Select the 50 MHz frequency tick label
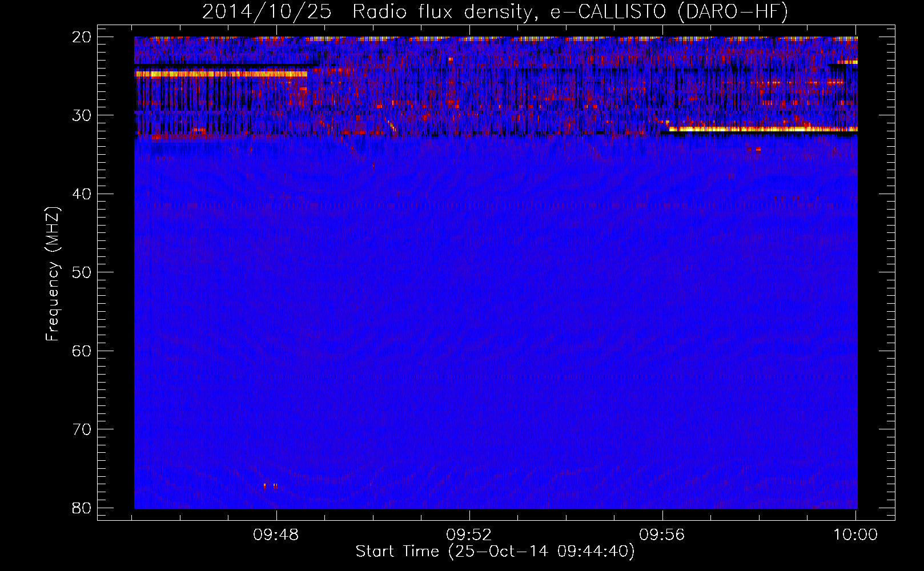This screenshot has height=571, width=924. point(82,272)
